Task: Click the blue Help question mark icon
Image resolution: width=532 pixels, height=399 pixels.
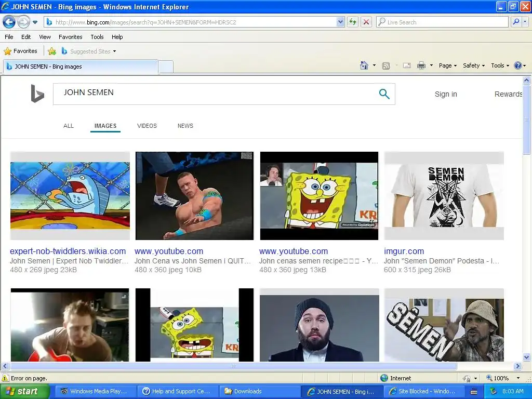Action: (x=518, y=65)
